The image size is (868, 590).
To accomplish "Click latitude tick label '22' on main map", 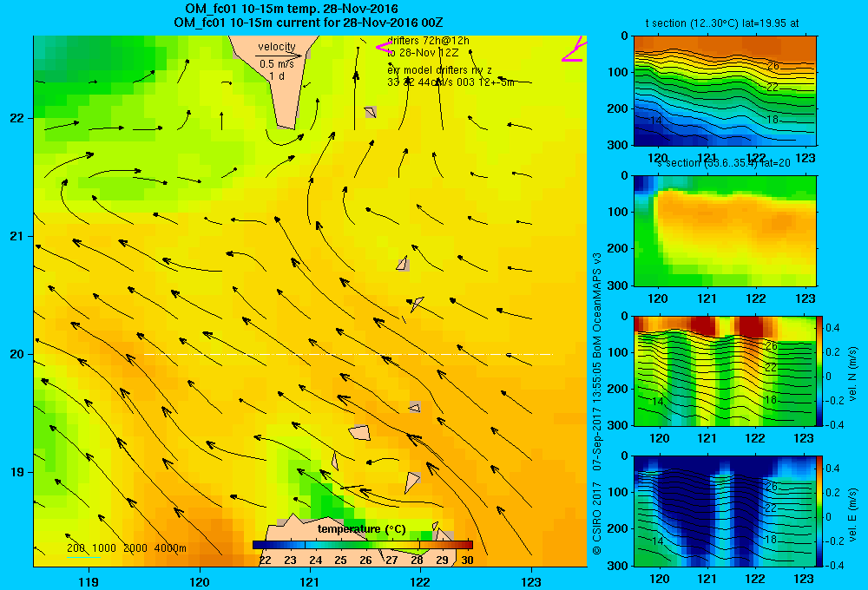I will [x=16, y=119].
